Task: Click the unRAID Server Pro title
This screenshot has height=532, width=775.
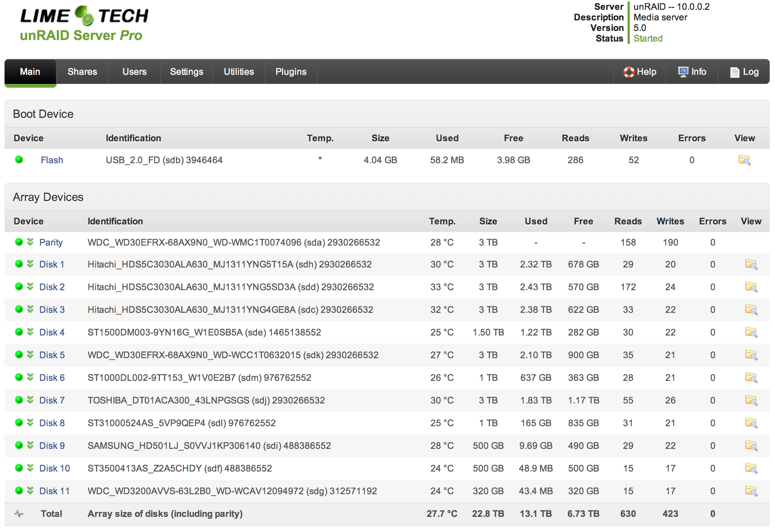Action: pyautogui.click(x=81, y=35)
